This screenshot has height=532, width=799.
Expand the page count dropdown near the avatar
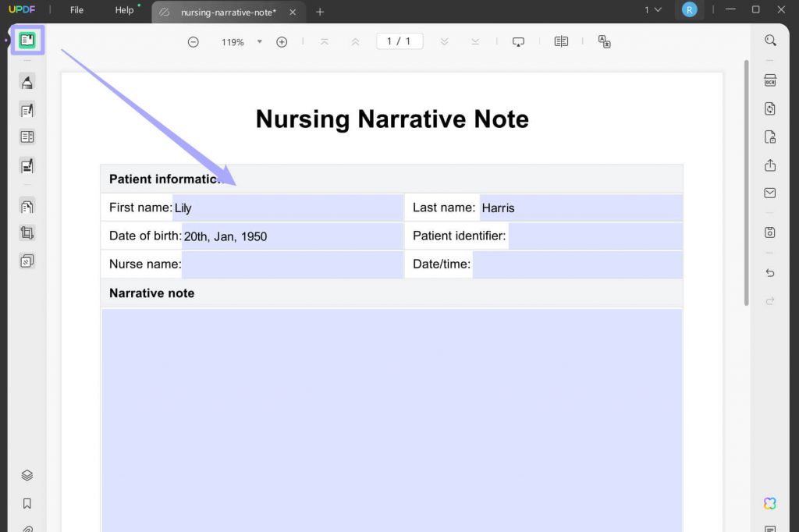654,10
